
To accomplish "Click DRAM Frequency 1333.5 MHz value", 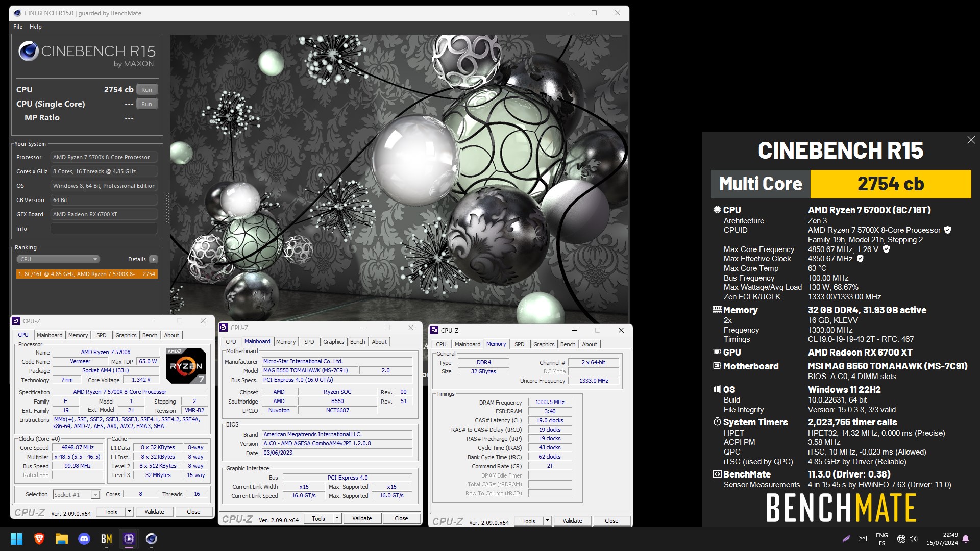I will (550, 402).
